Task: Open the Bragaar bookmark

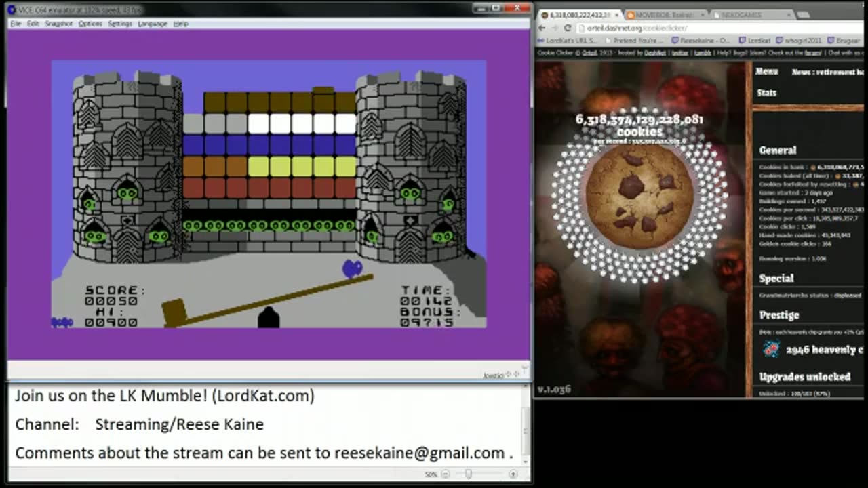Action: tap(844, 41)
